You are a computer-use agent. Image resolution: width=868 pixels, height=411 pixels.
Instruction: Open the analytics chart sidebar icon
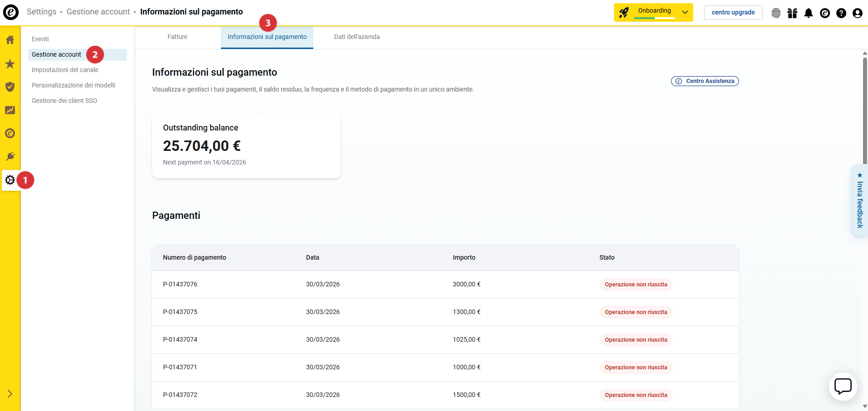(10, 110)
